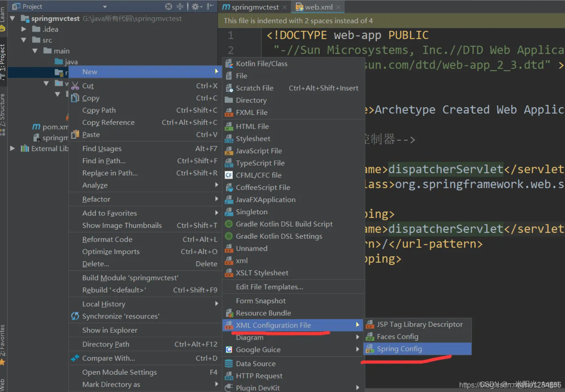This screenshot has width=565, height=392.
Task: Click the Compare With arrows icon
Action: click(x=75, y=358)
